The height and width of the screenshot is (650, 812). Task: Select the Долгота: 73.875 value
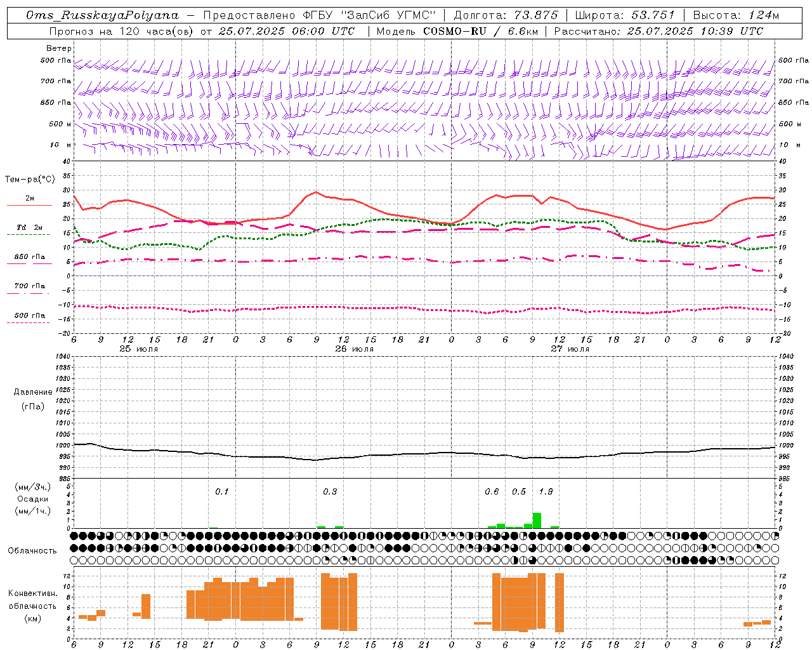[506, 15]
